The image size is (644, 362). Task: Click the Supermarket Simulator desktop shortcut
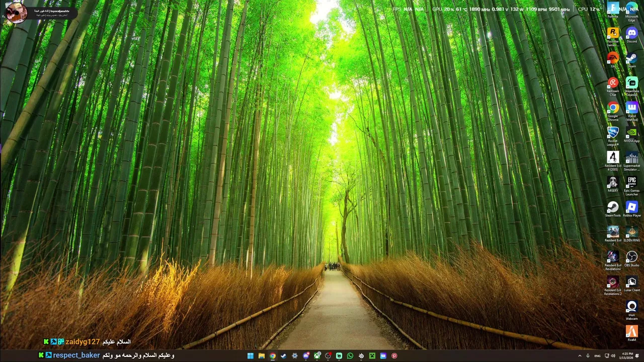tap(631, 161)
